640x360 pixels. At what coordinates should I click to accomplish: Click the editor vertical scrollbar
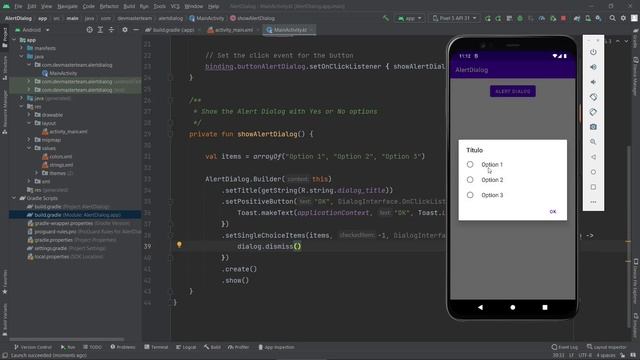[x=628, y=237]
